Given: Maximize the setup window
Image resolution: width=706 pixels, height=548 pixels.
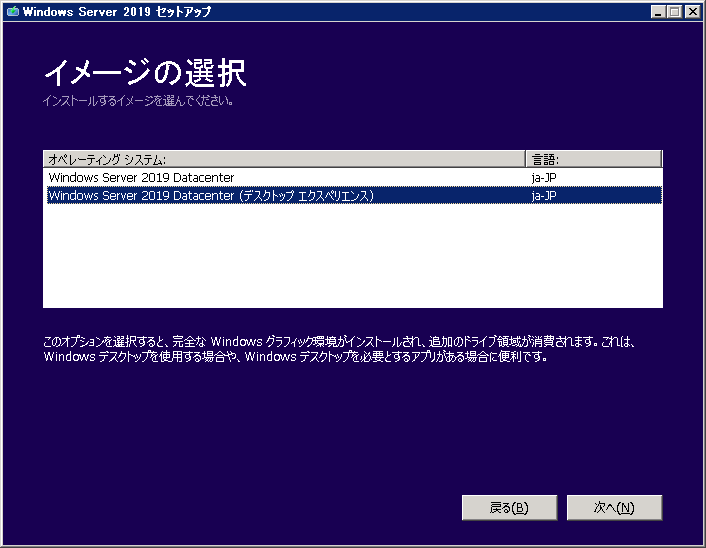Looking at the screenshot, I should [674, 12].
